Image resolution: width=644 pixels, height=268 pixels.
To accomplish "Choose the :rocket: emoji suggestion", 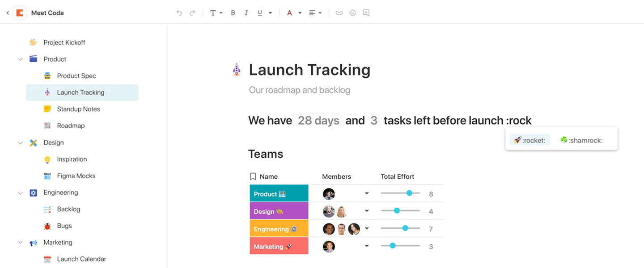I will tap(530, 140).
